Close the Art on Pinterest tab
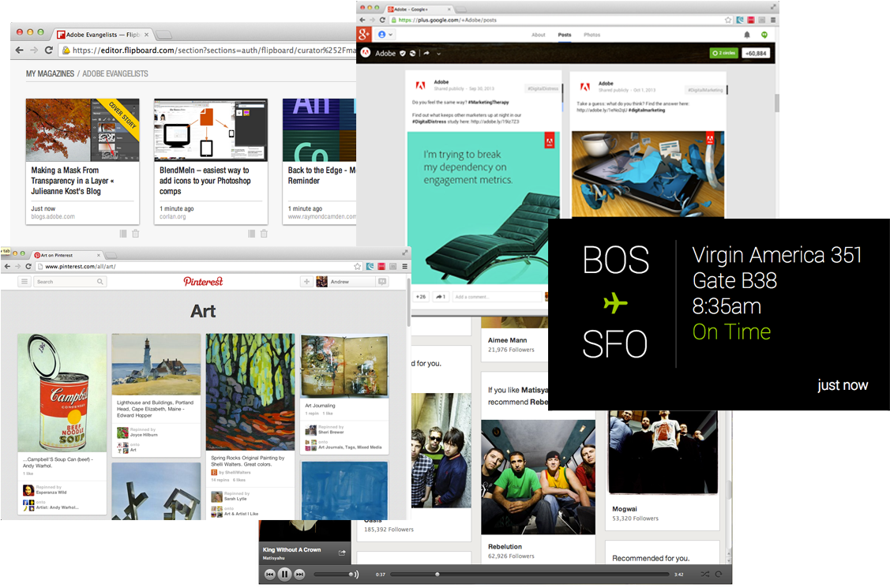 point(99,255)
